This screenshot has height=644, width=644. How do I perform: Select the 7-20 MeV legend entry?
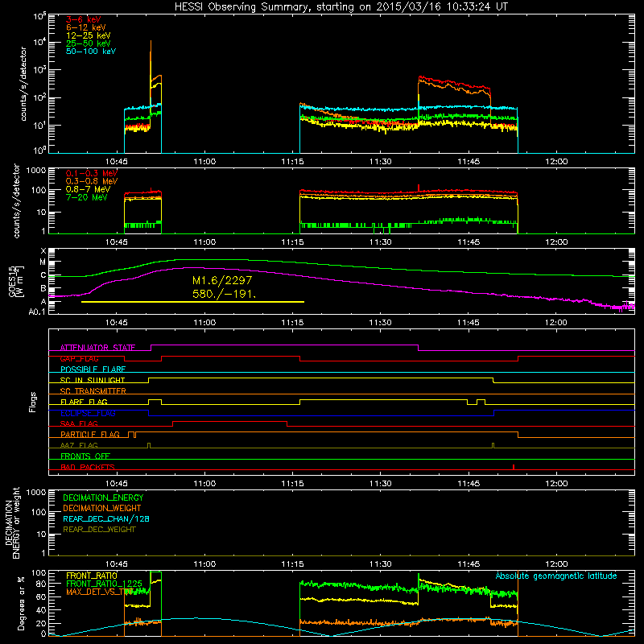(x=87, y=197)
